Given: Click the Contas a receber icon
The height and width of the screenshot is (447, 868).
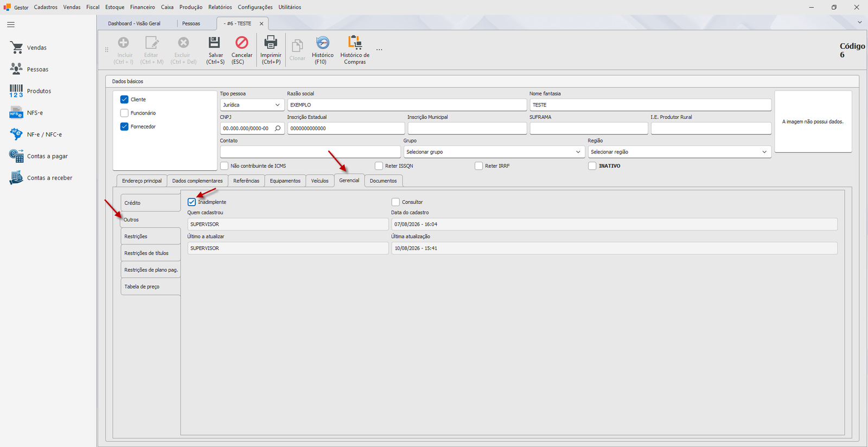Looking at the screenshot, I should coord(16,177).
